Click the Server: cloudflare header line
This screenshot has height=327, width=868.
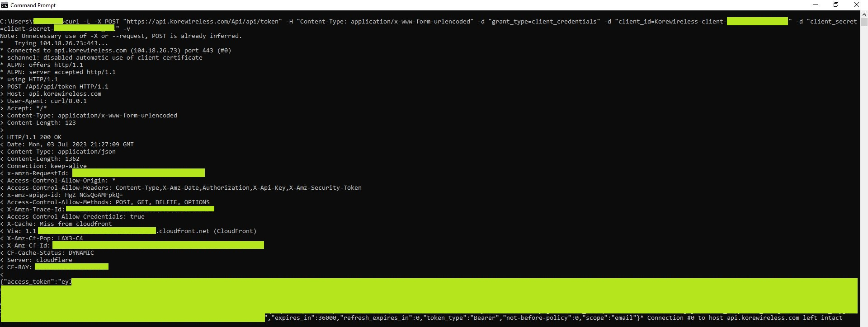pos(39,260)
